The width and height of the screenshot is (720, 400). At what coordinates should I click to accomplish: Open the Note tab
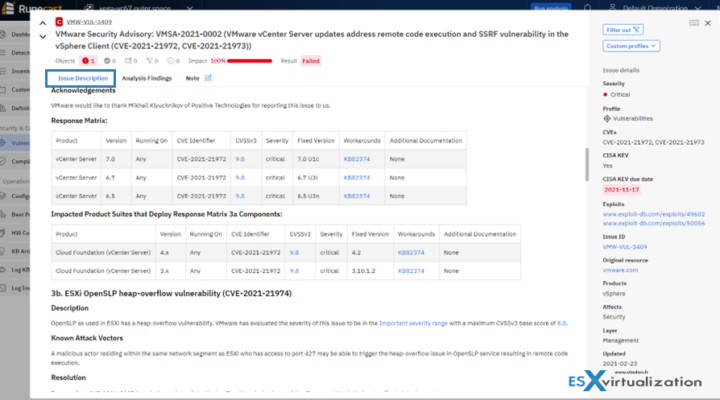[x=192, y=78]
